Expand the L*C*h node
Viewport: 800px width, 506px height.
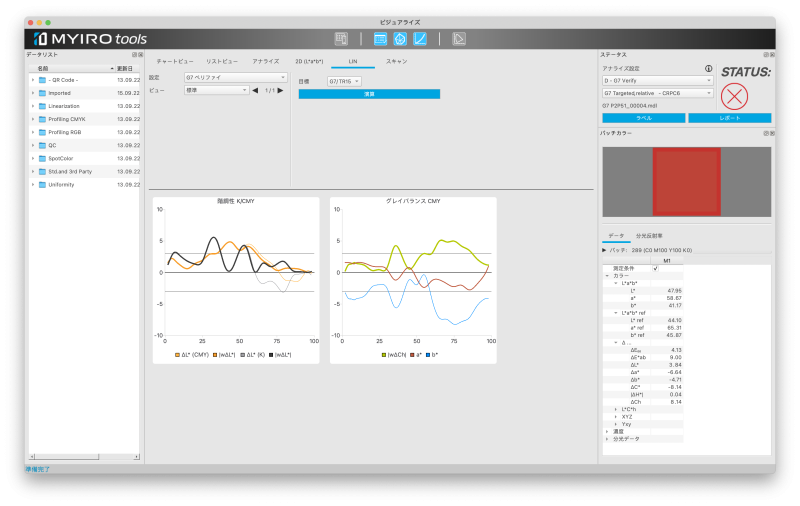[616, 410]
